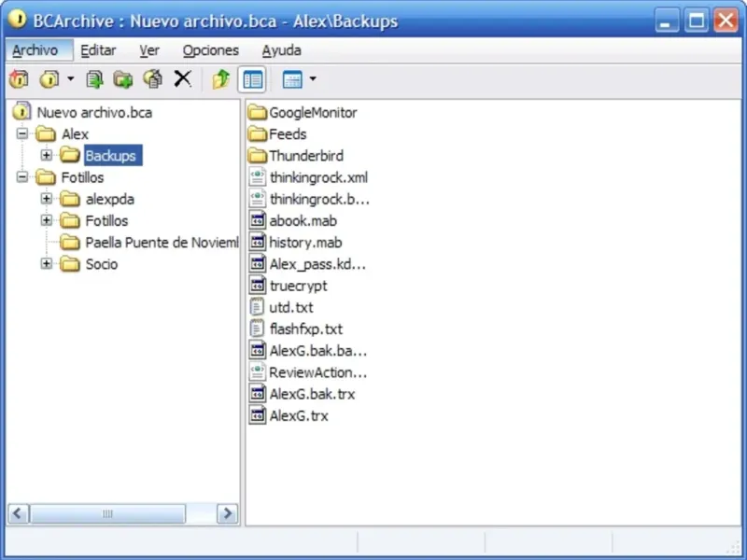The width and height of the screenshot is (747, 560).
Task: Open the Ayuda menu
Action: pyautogui.click(x=281, y=50)
